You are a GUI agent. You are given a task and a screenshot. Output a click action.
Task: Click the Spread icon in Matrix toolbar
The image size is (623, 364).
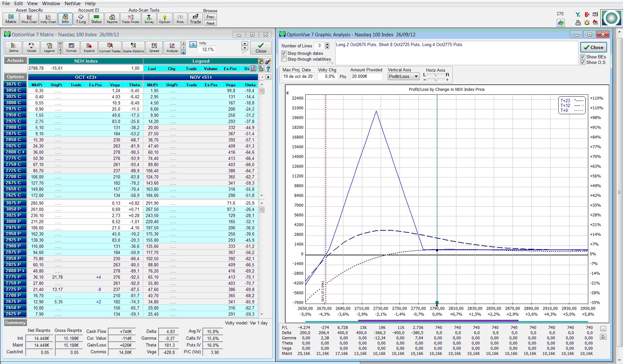(x=154, y=48)
